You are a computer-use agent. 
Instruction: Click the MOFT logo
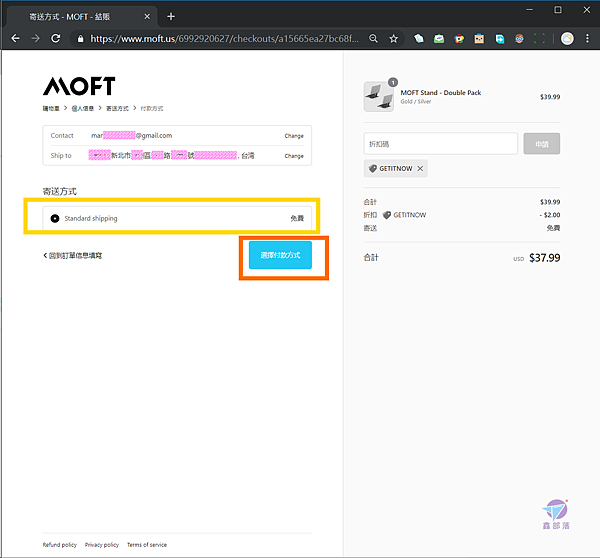[79, 86]
